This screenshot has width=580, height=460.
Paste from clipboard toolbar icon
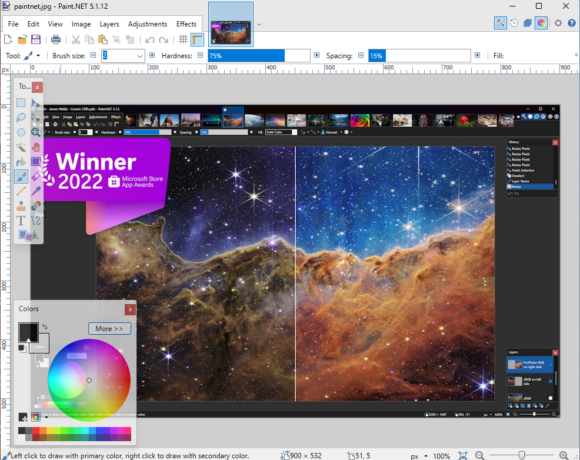tap(102, 39)
